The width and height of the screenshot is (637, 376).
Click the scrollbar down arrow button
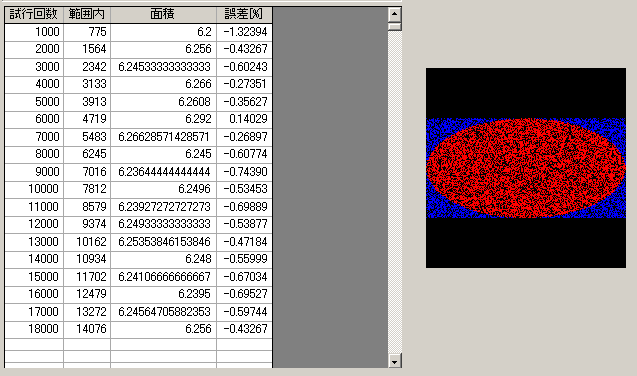tap(394, 361)
